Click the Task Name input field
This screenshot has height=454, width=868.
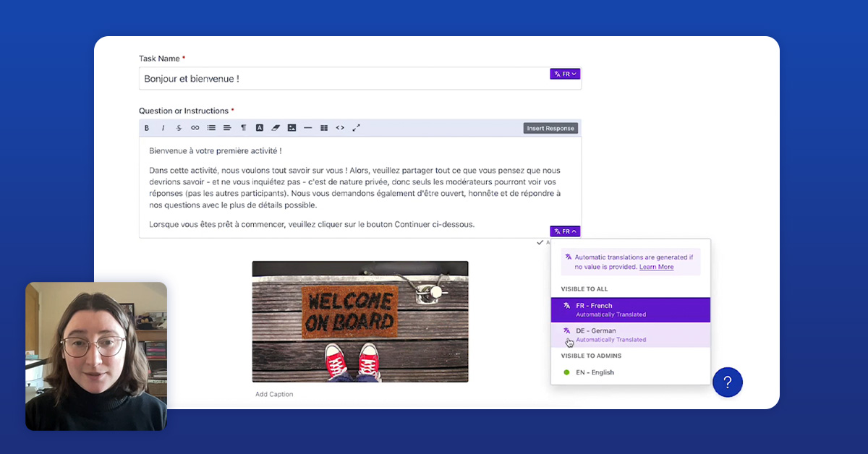[x=325, y=77]
